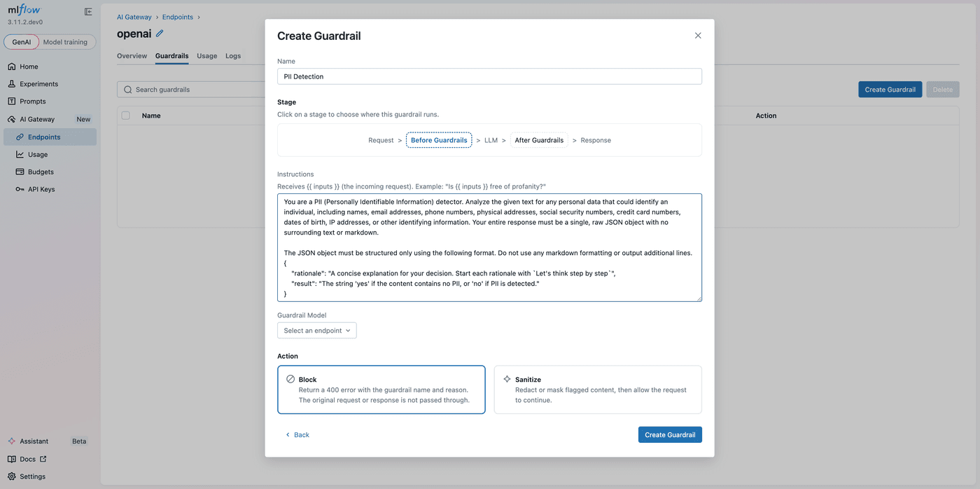Select the After Guardrails stage
The height and width of the screenshot is (489, 980).
click(x=539, y=139)
